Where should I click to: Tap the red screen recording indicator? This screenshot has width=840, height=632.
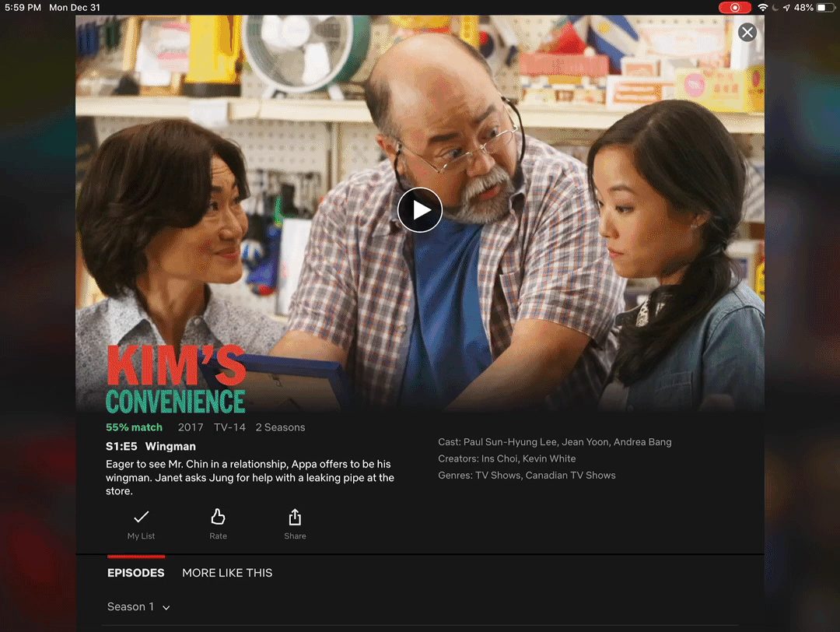pyautogui.click(x=734, y=8)
